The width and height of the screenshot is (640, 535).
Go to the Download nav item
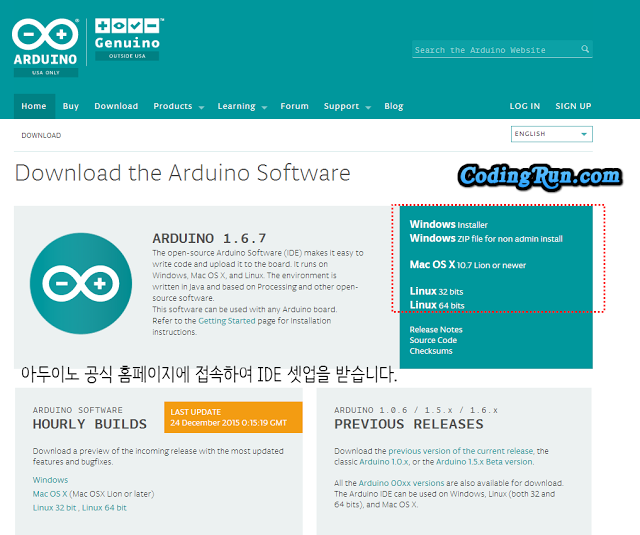tap(116, 106)
